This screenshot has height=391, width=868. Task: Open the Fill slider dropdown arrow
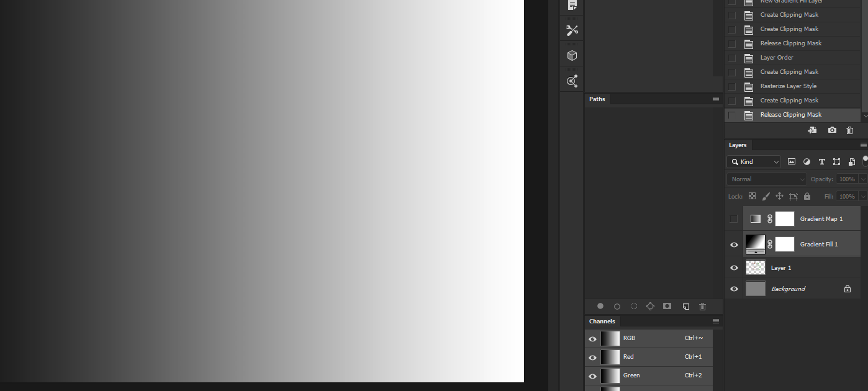pos(863,196)
